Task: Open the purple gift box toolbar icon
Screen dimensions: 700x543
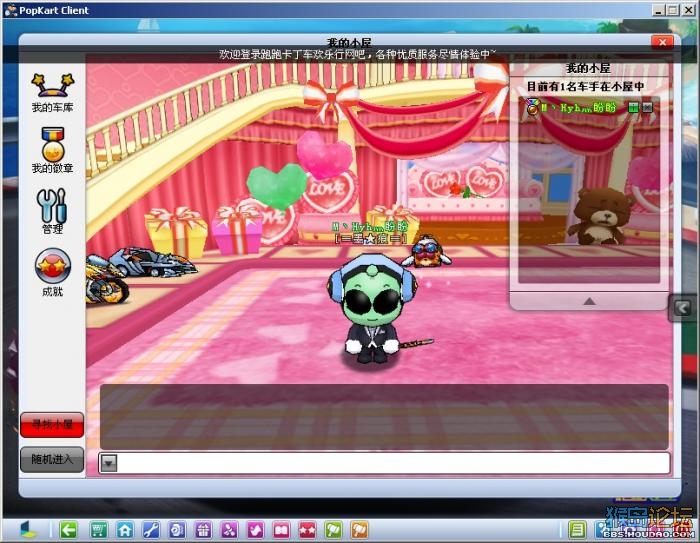Action: [203, 530]
